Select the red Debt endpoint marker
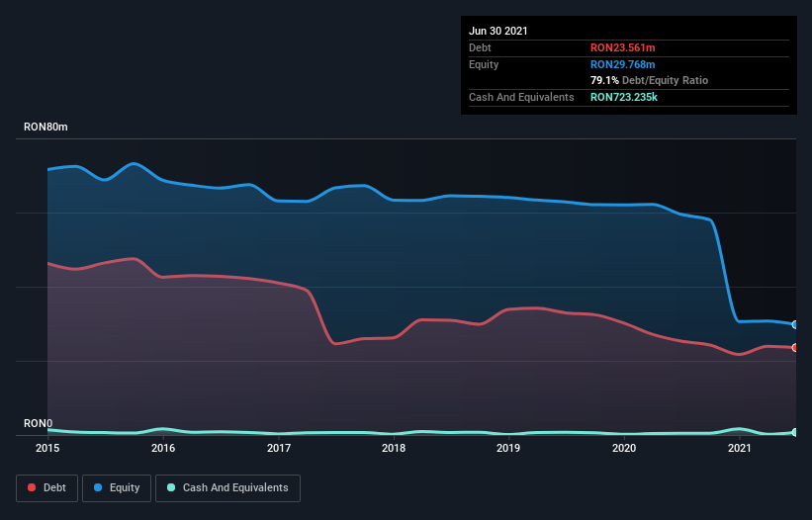 (795, 348)
